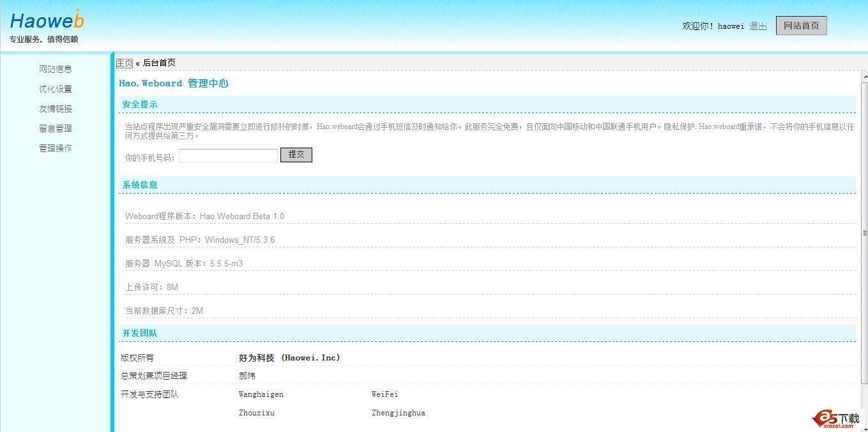The width and height of the screenshot is (868, 432).
Task: Click the Hao.Weboard 管理中心 title
Action: [x=174, y=83]
